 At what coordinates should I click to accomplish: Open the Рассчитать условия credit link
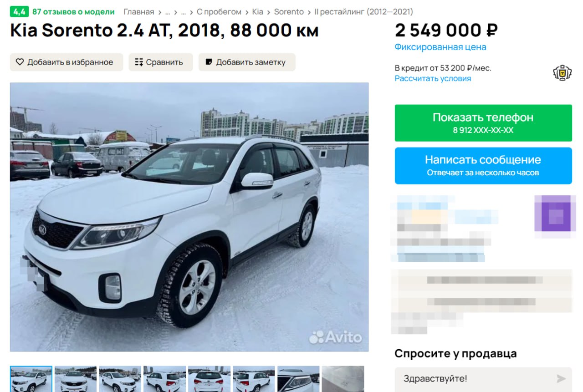click(433, 78)
